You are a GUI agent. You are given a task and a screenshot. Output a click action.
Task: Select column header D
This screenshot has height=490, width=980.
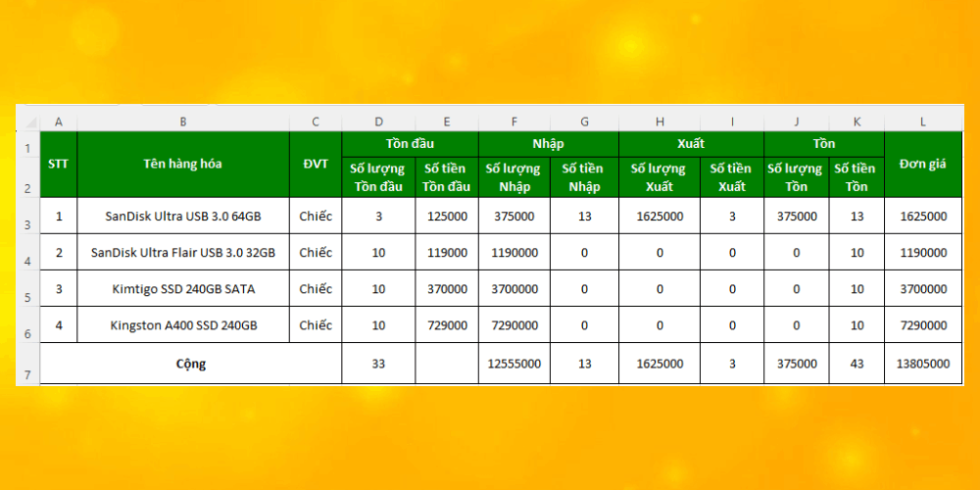click(x=378, y=122)
